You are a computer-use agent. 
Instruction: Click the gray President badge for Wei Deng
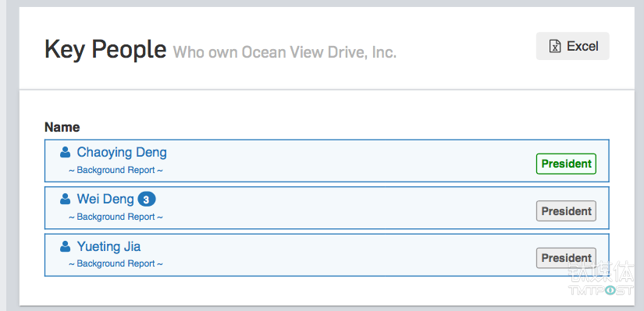point(566,211)
